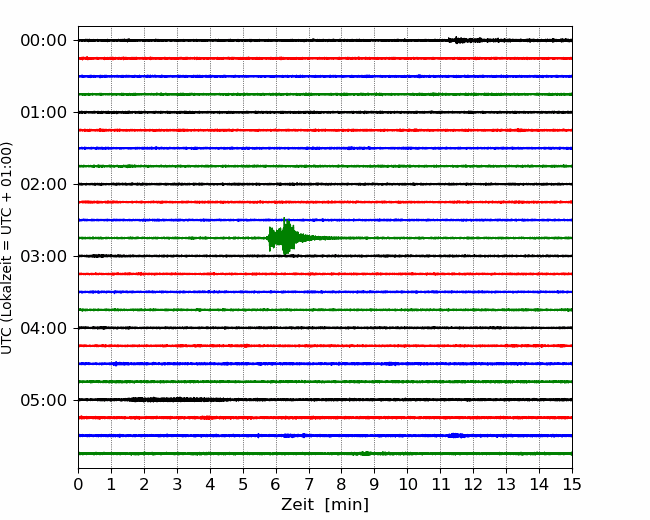The image size is (650, 520).
Task: Click the 15 tick label on the minutes axis
Action: (x=572, y=485)
